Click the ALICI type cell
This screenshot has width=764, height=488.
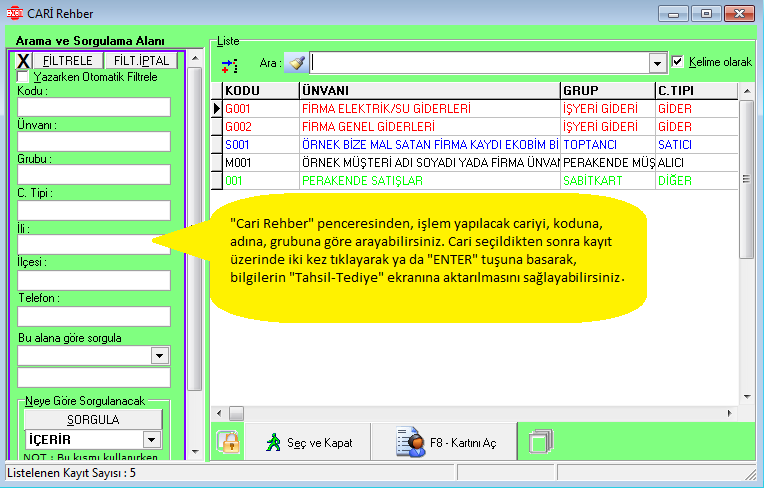[697, 163]
